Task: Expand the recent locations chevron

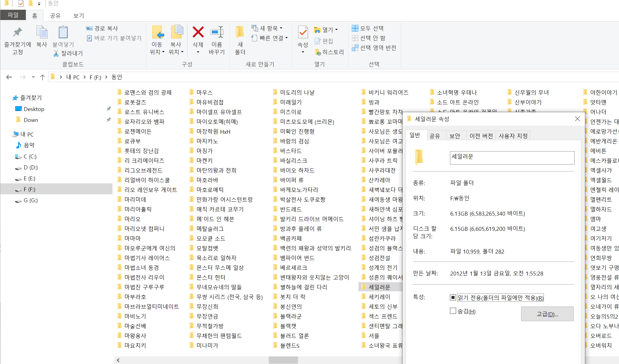Action: [x=33, y=77]
